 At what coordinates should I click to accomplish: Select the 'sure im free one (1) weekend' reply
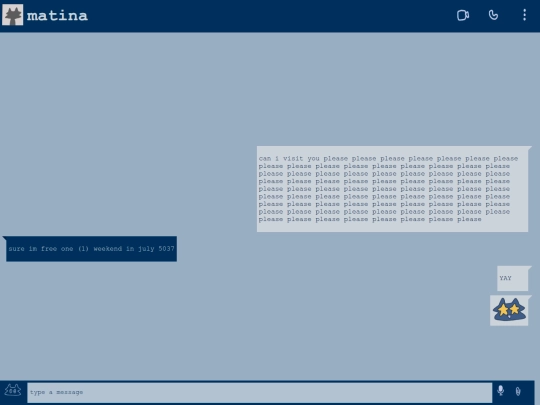pos(91,249)
